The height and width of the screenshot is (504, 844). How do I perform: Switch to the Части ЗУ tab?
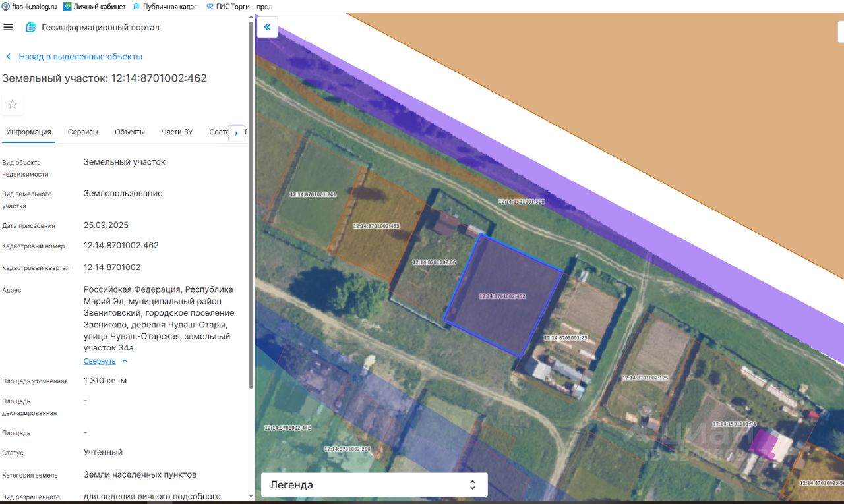(177, 132)
